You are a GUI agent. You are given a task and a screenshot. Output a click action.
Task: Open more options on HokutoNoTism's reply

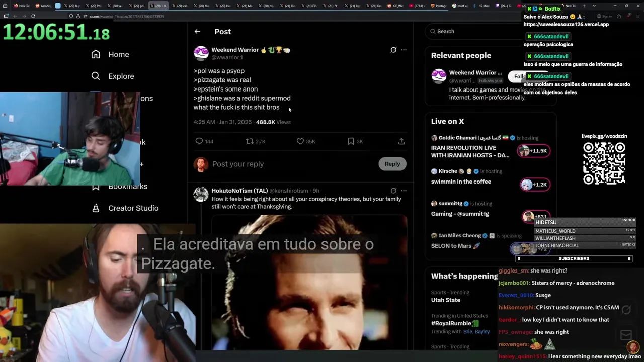404,191
